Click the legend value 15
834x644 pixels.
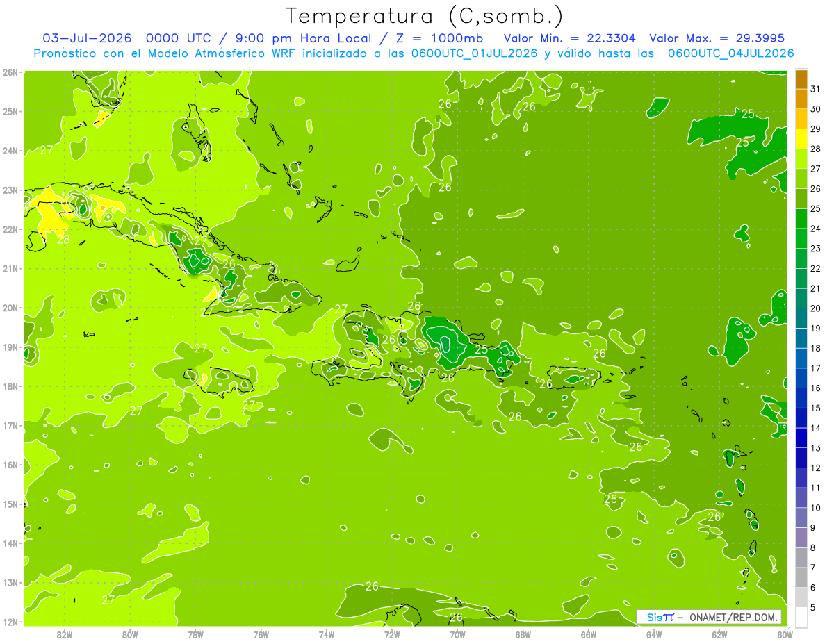pos(815,408)
